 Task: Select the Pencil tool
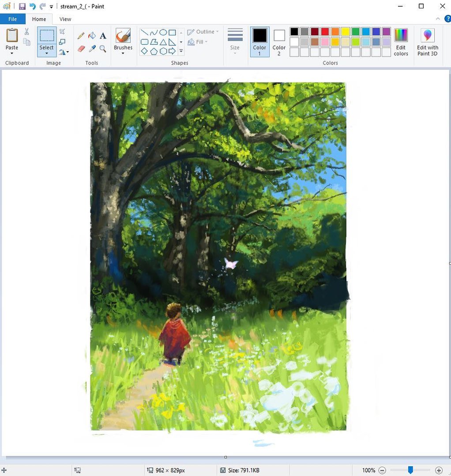click(x=81, y=36)
